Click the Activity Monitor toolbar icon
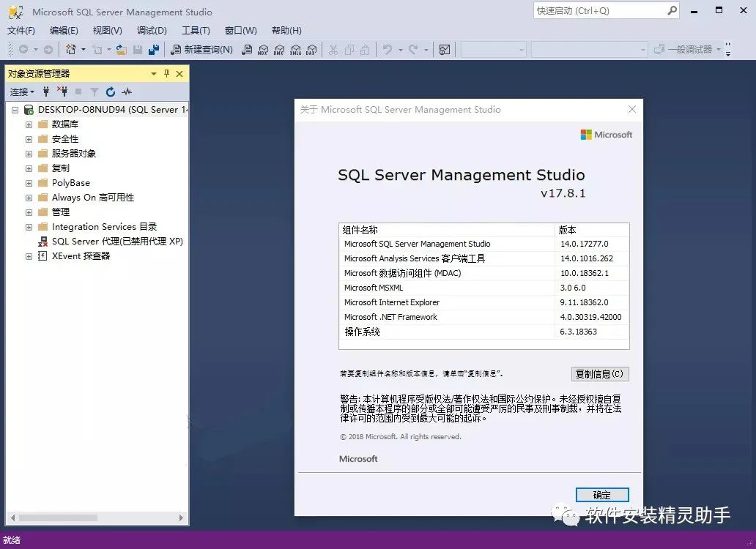Screen dimensions: 756x549 445,50
